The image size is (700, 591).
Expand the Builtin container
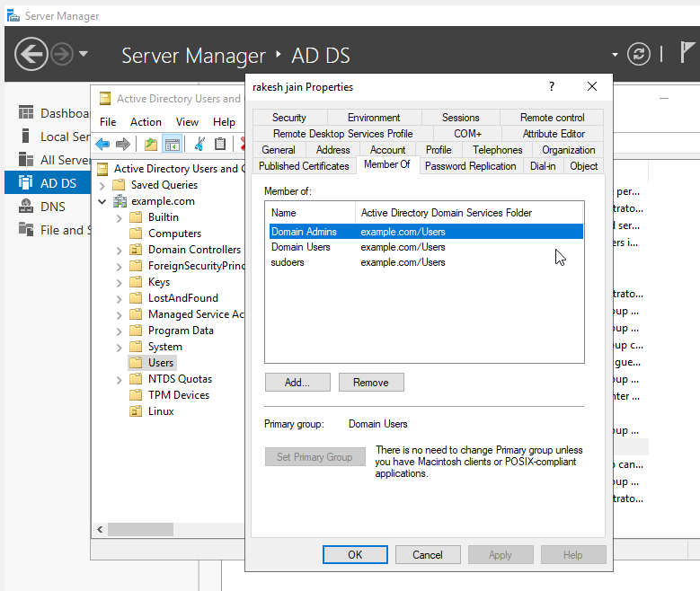pos(120,218)
